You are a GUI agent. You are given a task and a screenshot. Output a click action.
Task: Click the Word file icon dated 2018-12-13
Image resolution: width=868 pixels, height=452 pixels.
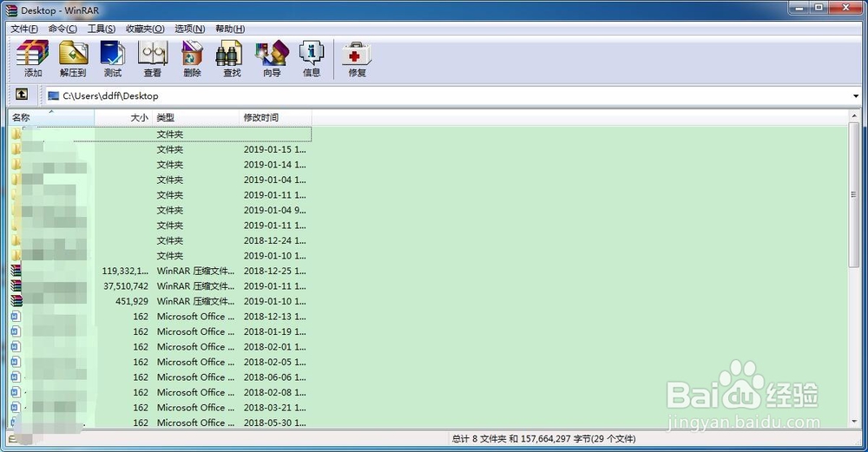[16, 317]
